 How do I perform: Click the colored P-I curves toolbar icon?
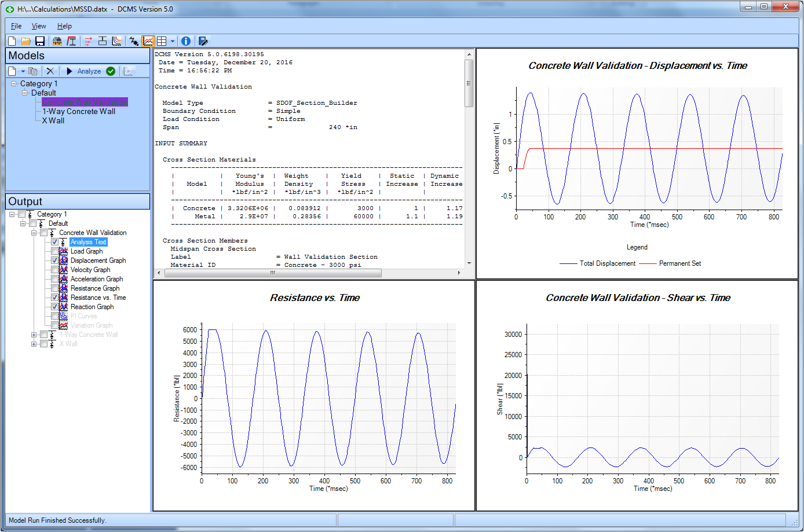[117, 41]
